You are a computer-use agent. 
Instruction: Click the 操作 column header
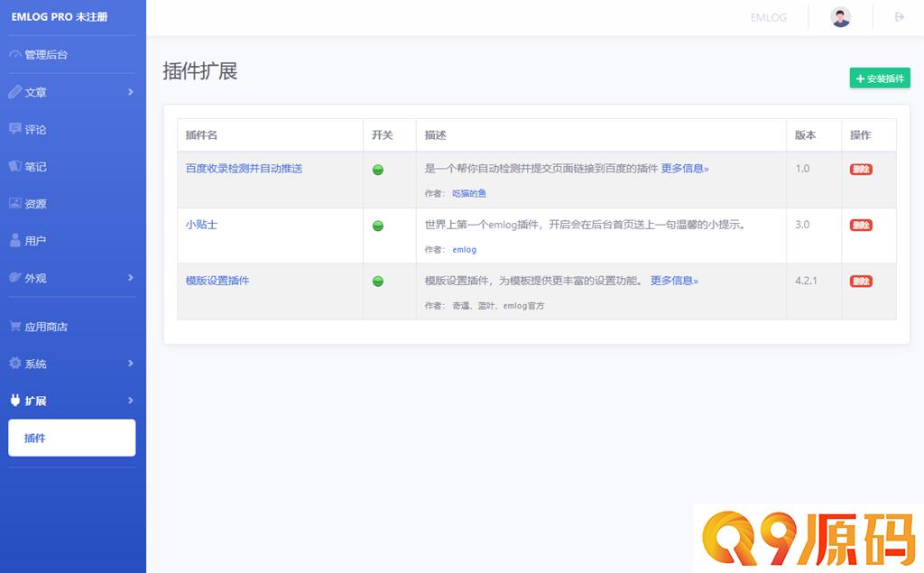click(x=860, y=135)
